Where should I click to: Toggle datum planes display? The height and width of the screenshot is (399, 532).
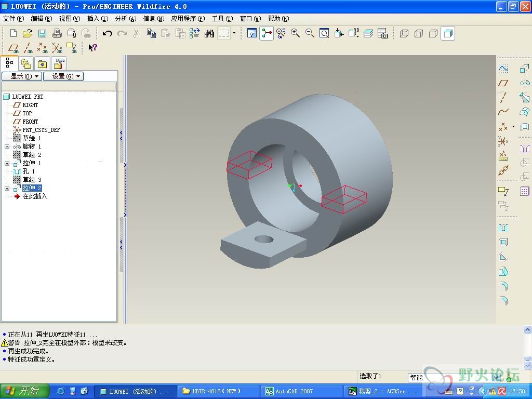point(13,48)
